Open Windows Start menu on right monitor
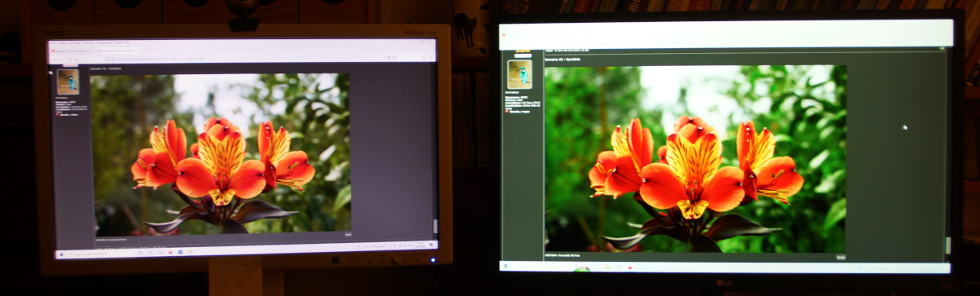This screenshot has height=296, width=980. click(505, 266)
